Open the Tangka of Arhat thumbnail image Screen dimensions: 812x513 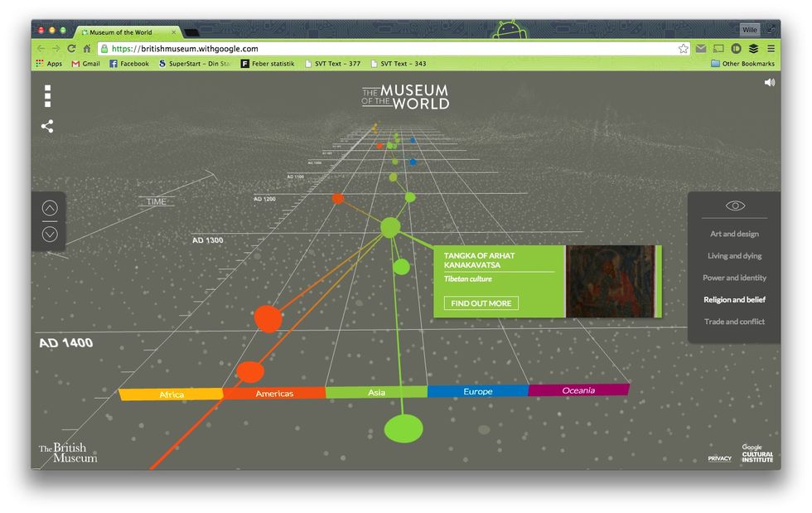click(x=610, y=280)
